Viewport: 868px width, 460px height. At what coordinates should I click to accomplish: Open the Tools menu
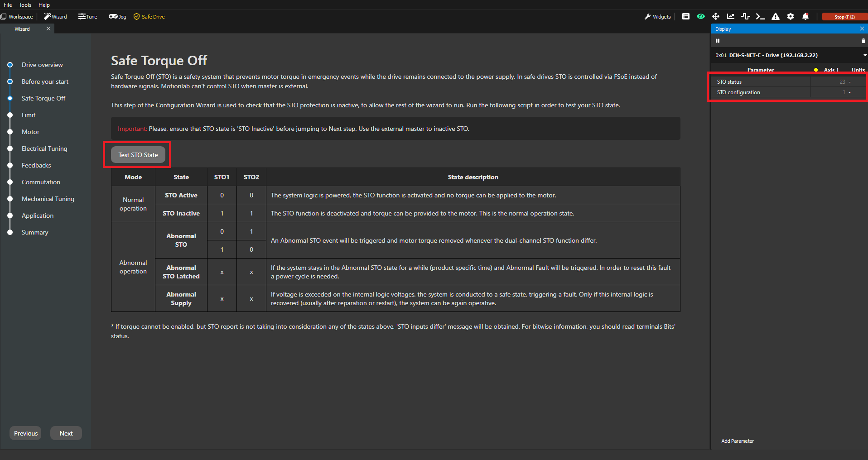tap(25, 5)
